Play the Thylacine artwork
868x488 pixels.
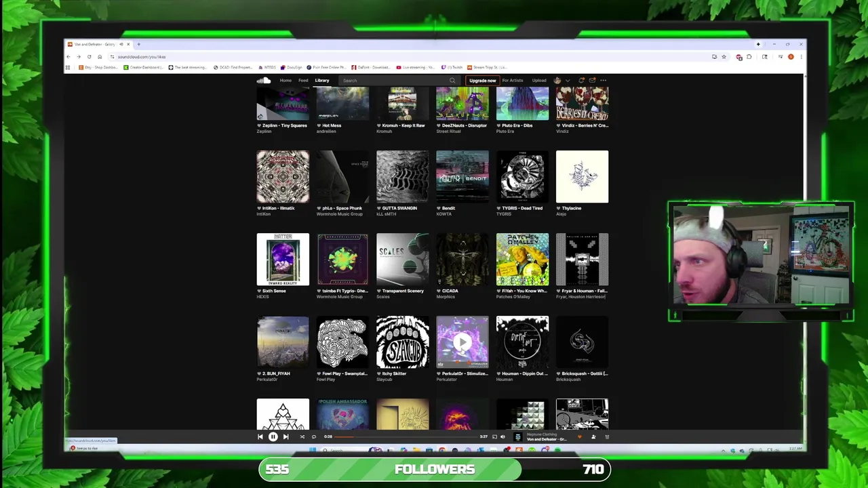pyautogui.click(x=582, y=176)
